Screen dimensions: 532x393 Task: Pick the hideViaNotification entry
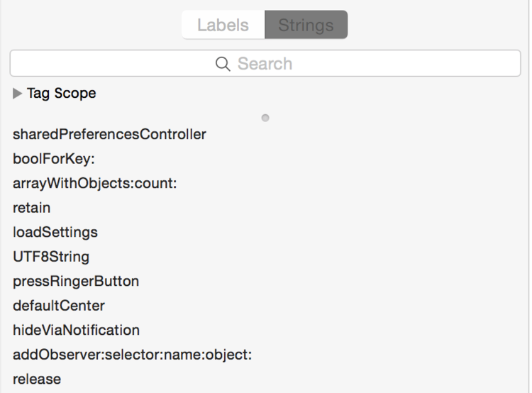coord(77,330)
